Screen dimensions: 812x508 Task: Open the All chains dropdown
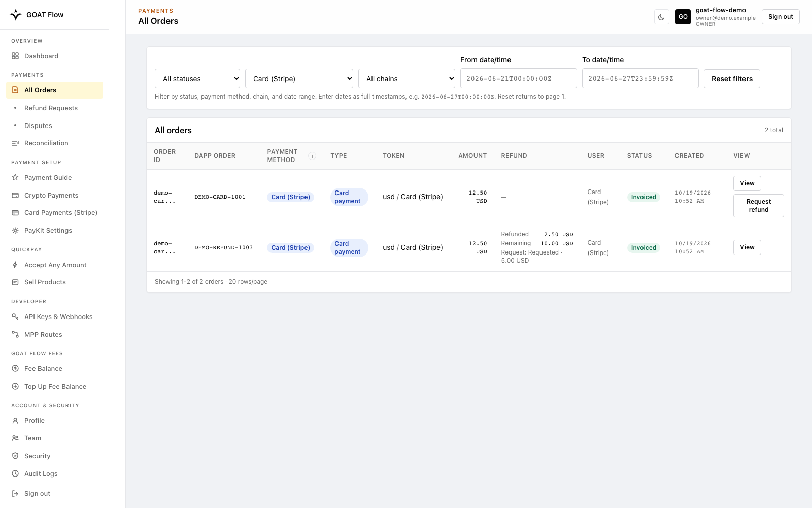pos(407,79)
